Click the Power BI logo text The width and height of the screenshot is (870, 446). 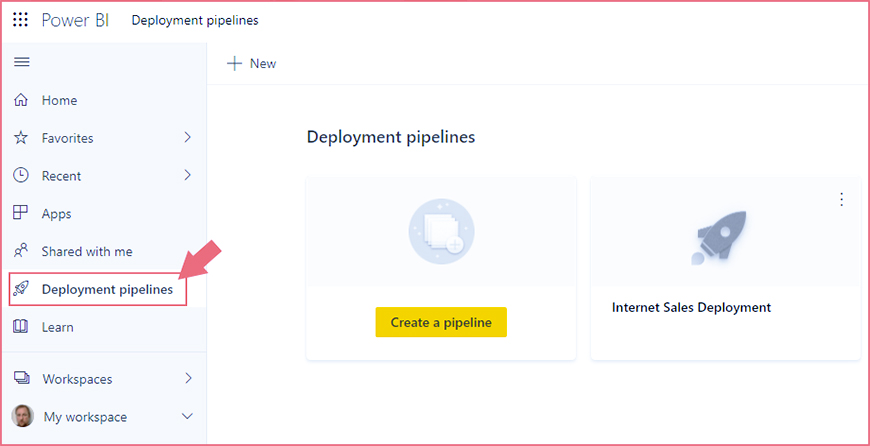[x=75, y=21]
